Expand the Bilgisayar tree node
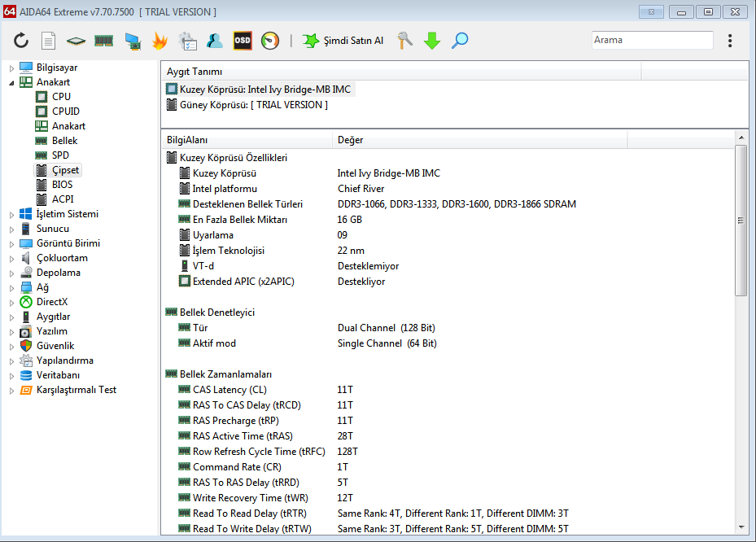This screenshot has height=542, width=756. 11,68
